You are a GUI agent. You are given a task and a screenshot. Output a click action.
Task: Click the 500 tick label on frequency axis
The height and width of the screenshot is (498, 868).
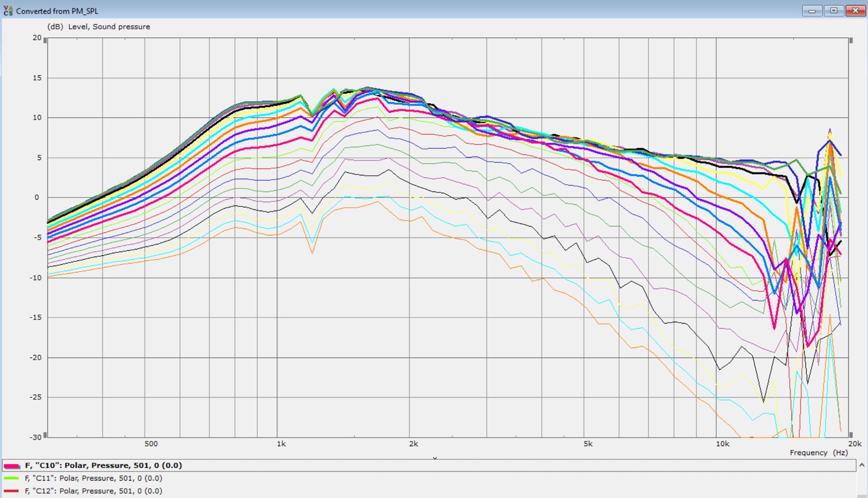(151, 444)
